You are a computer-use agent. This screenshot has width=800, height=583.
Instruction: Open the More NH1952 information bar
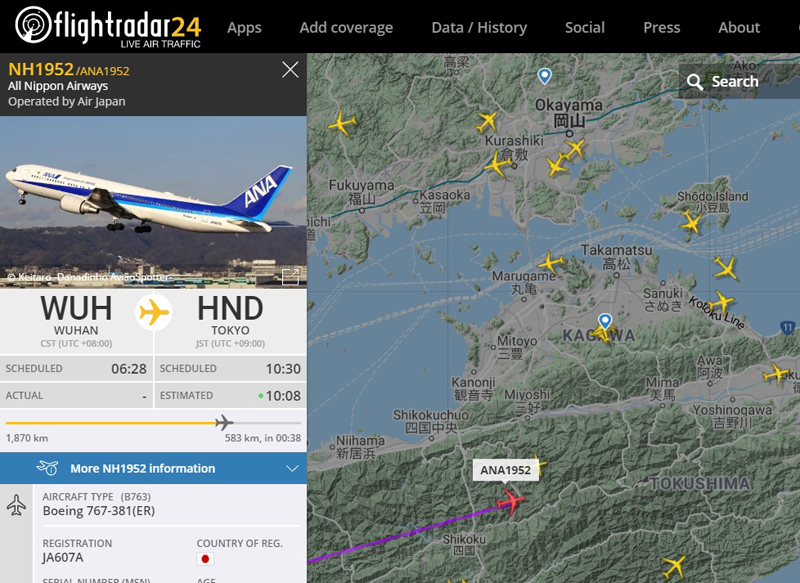[x=153, y=468]
